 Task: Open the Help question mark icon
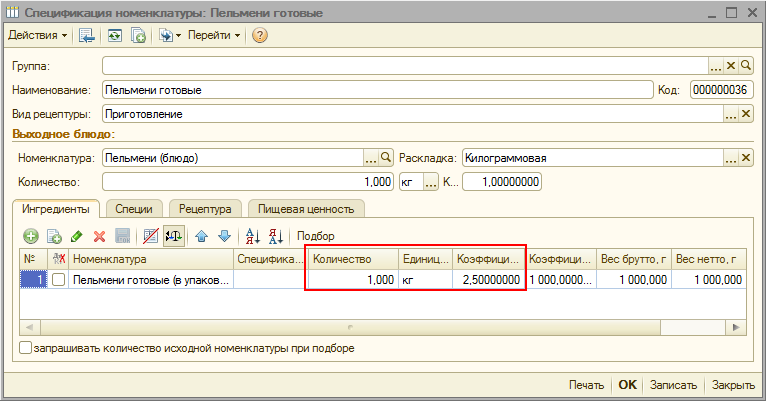pos(260,35)
